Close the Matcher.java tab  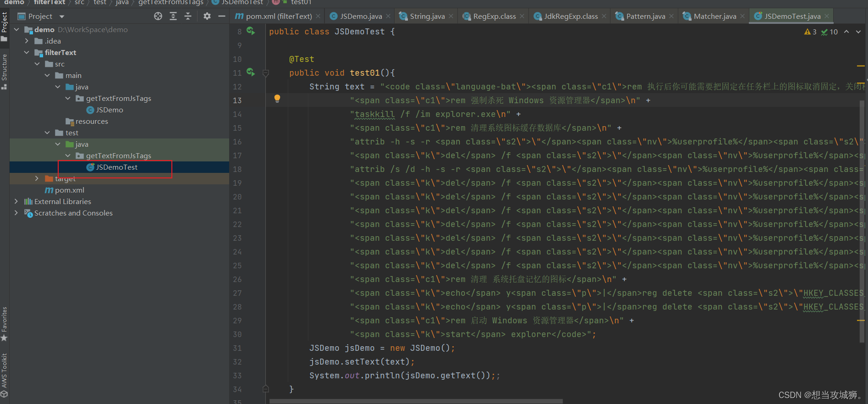pos(742,16)
